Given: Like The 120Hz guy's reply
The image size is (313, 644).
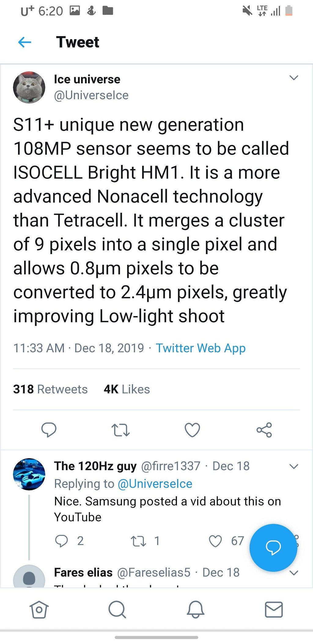Looking at the screenshot, I should pos(215,541).
